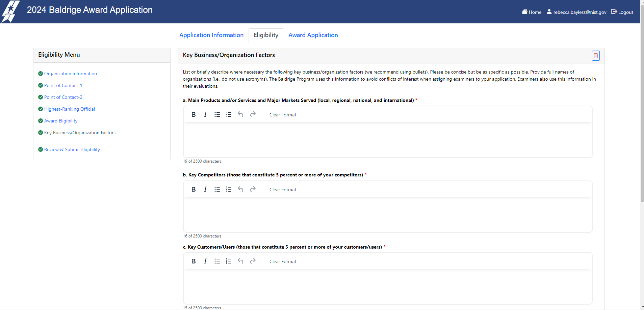Bold text in Key Customers editor

pyautogui.click(x=194, y=261)
